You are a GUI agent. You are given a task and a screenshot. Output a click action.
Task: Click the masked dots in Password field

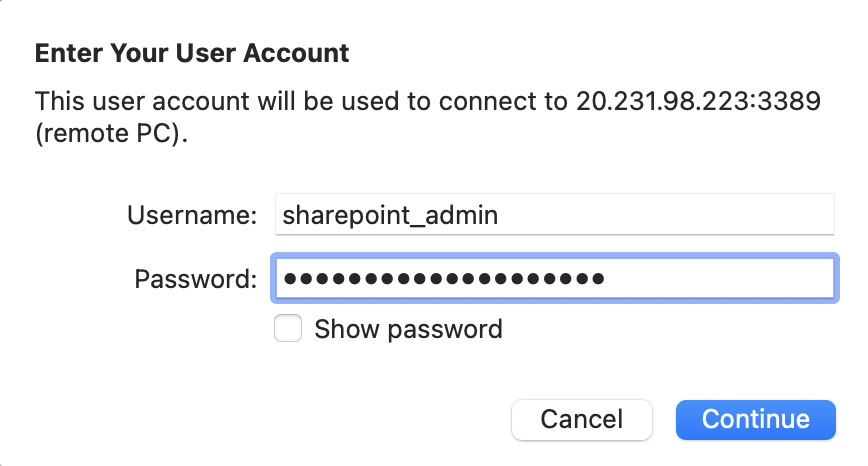click(443, 278)
